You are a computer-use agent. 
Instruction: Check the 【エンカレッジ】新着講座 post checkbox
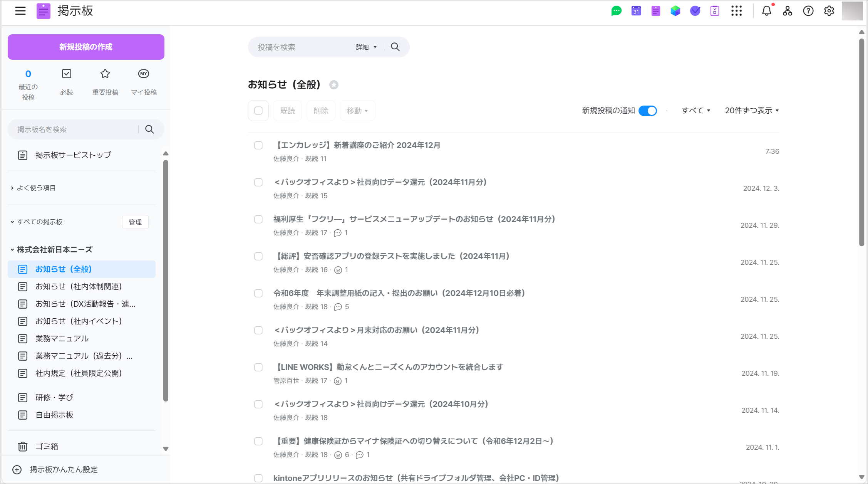(258, 145)
